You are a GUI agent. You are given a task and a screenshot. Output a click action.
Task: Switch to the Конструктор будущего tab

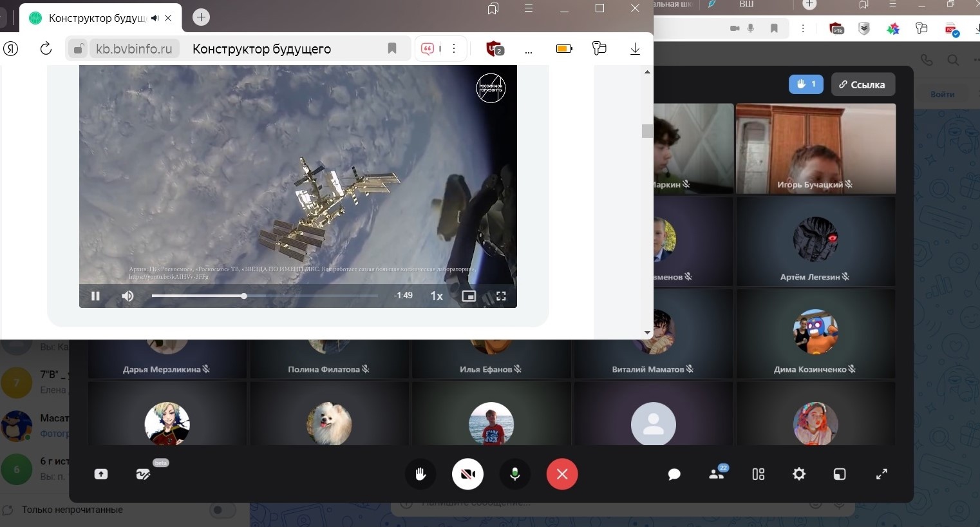(100, 18)
